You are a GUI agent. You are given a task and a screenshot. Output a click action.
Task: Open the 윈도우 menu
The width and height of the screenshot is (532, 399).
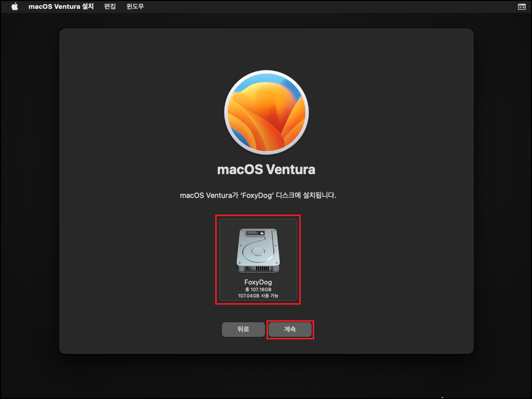(x=135, y=6)
